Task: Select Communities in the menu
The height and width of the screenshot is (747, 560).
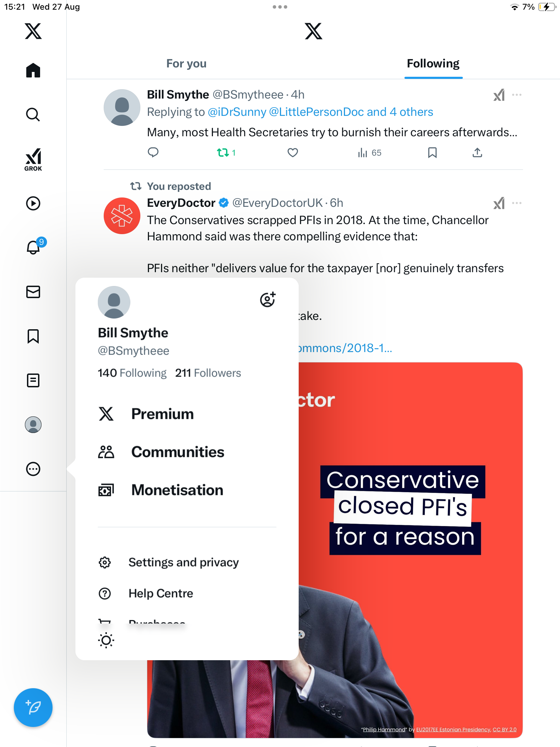Action: (x=178, y=452)
